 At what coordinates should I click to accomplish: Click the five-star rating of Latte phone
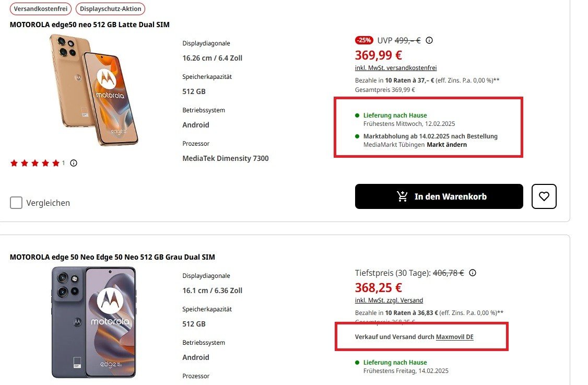(35, 163)
